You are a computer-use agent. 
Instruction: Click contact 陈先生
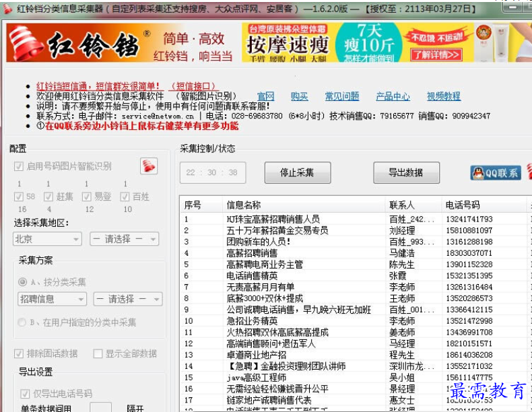coord(402,265)
